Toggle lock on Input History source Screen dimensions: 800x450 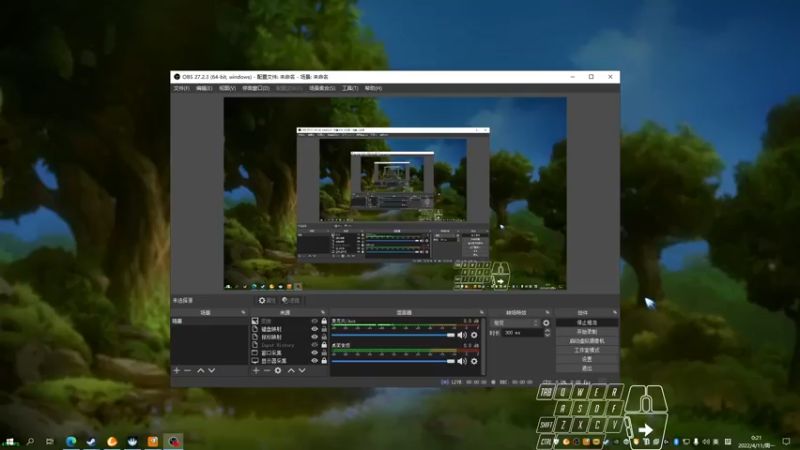(324, 345)
